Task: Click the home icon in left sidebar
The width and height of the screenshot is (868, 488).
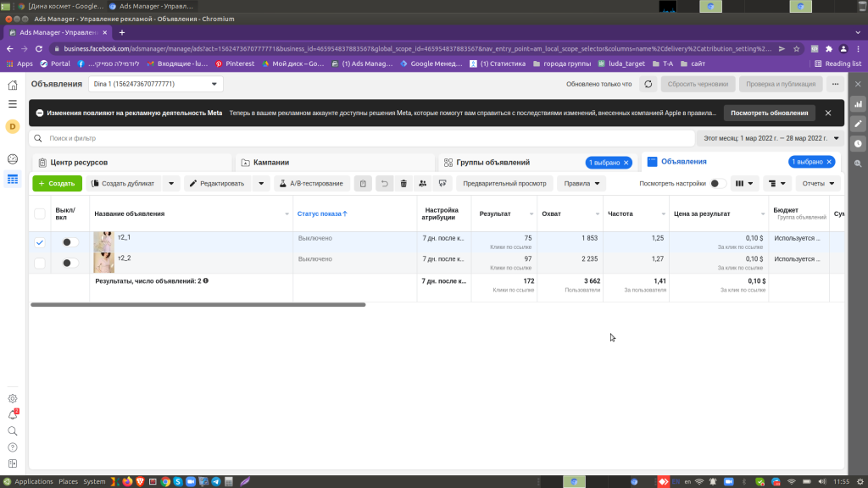Action: click(x=13, y=85)
